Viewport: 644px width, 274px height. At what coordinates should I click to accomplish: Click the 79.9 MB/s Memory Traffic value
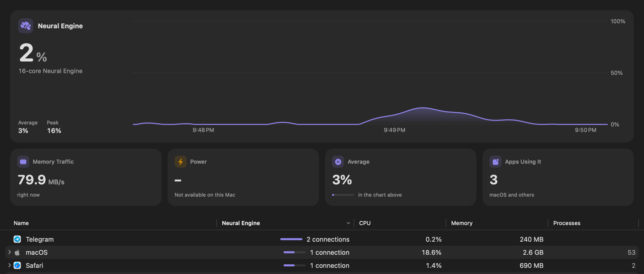[41, 180]
